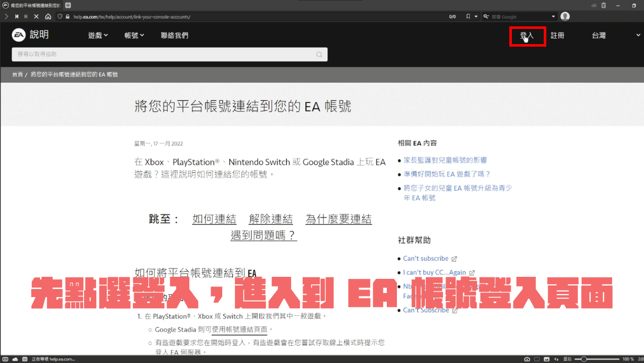The image size is (644, 363).
Task: Open the 將您子女的兒童 EA 帳號升級為青少年 article
Action: (458, 193)
